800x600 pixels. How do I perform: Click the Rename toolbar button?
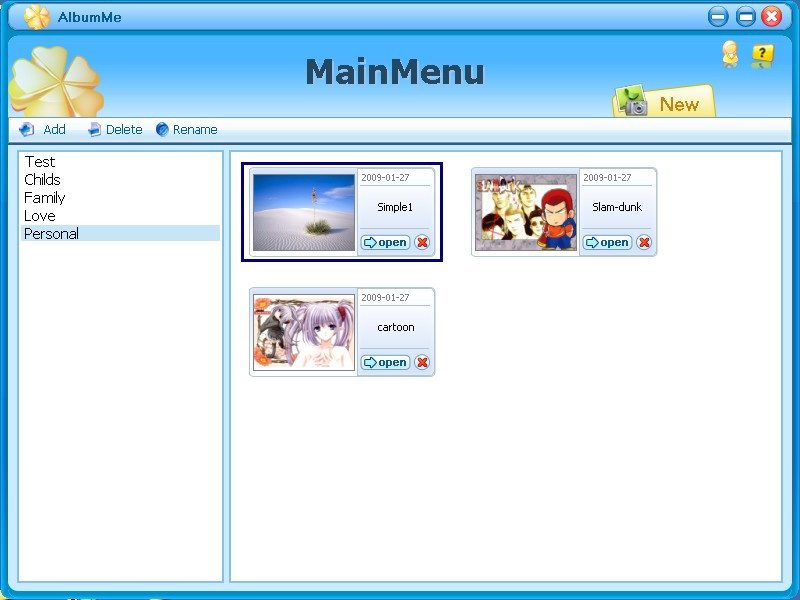(x=187, y=130)
